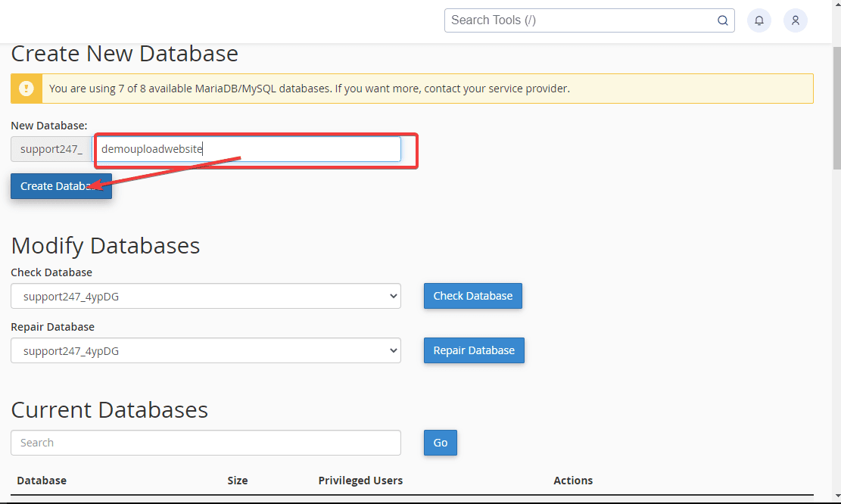Expand the Check Database dropdown
Viewport: 841px width, 504px height.
(205, 297)
